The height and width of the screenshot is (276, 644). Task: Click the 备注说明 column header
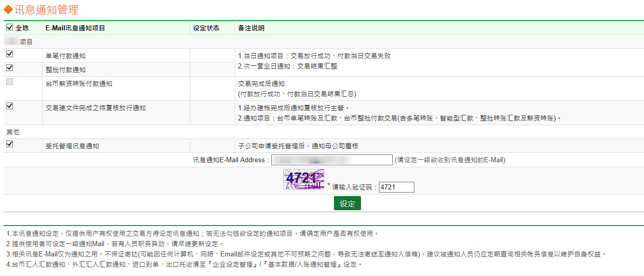pos(251,28)
